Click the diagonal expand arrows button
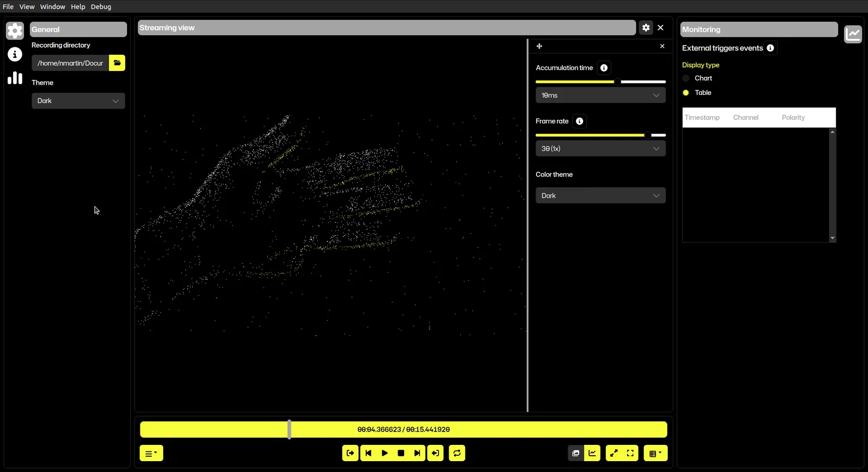This screenshot has width=868, height=472. click(614, 453)
